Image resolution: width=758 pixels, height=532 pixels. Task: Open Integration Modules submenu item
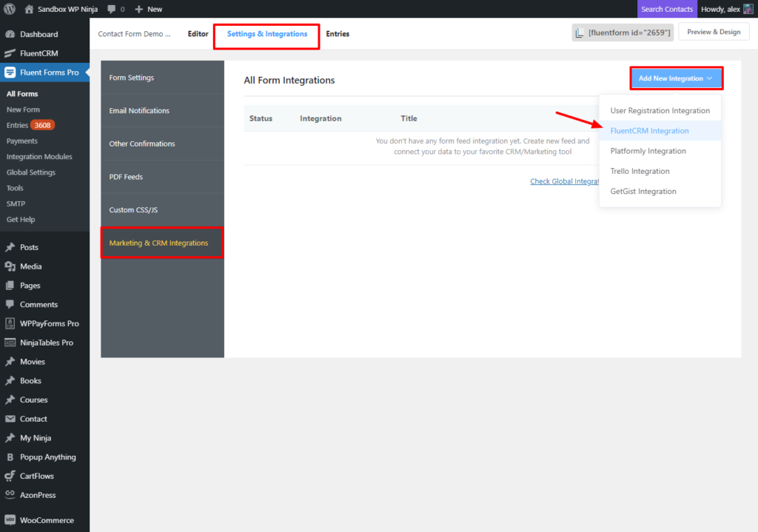39,157
